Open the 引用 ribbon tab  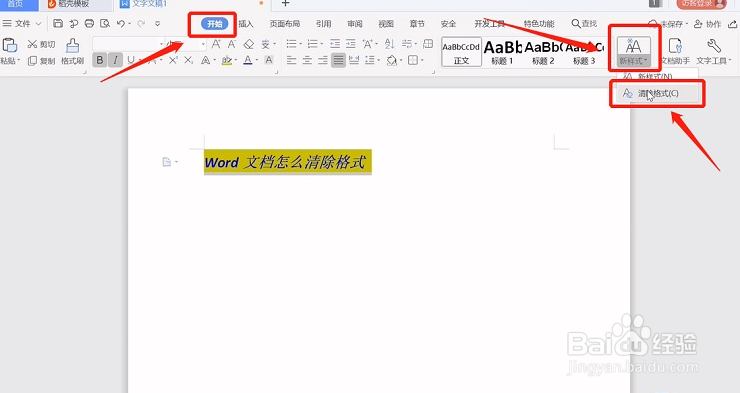323,24
